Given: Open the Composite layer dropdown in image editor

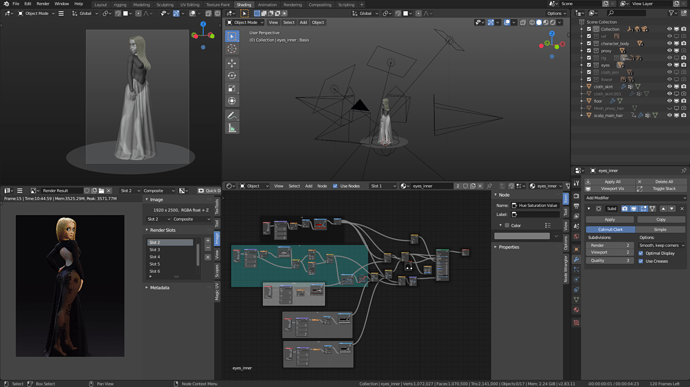Looking at the screenshot, I should coord(159,191).
